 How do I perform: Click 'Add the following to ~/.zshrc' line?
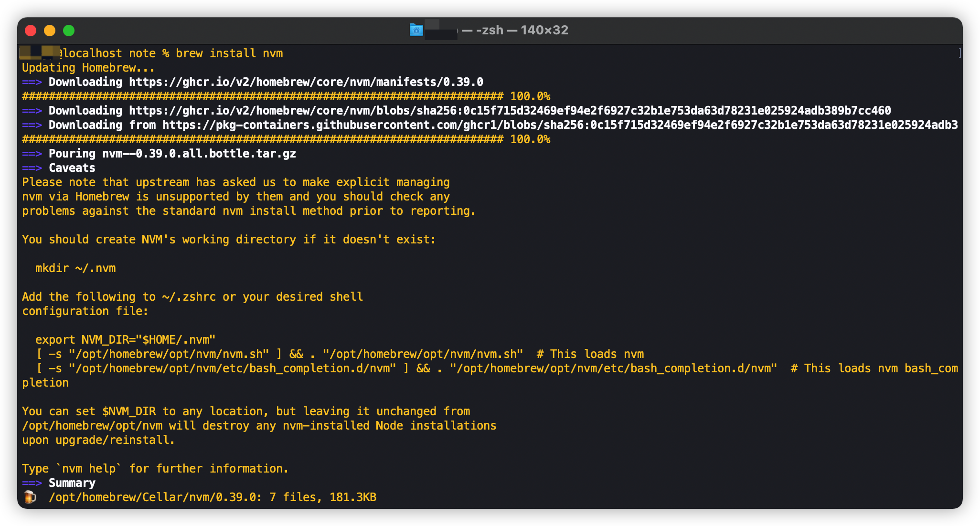pos(192,297)
